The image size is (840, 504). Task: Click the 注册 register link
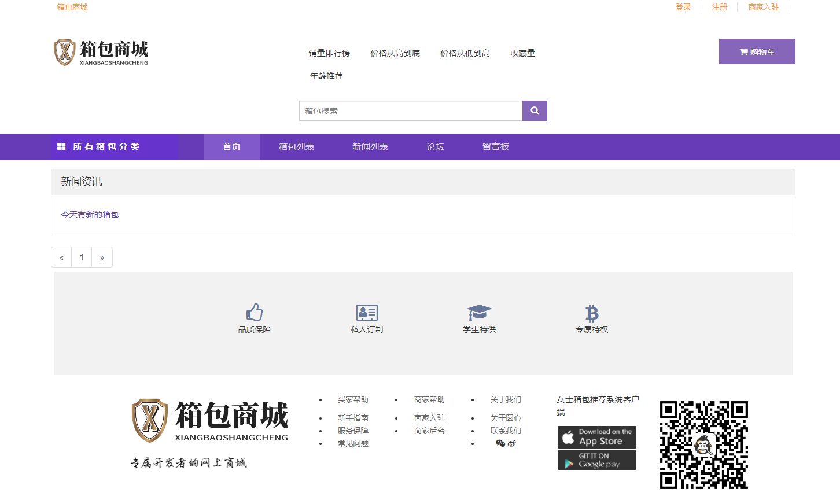[x=720, y=7]
